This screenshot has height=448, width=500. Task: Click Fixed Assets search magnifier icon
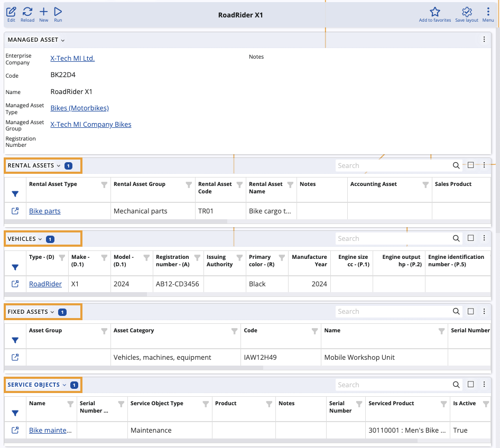[456, 311]
